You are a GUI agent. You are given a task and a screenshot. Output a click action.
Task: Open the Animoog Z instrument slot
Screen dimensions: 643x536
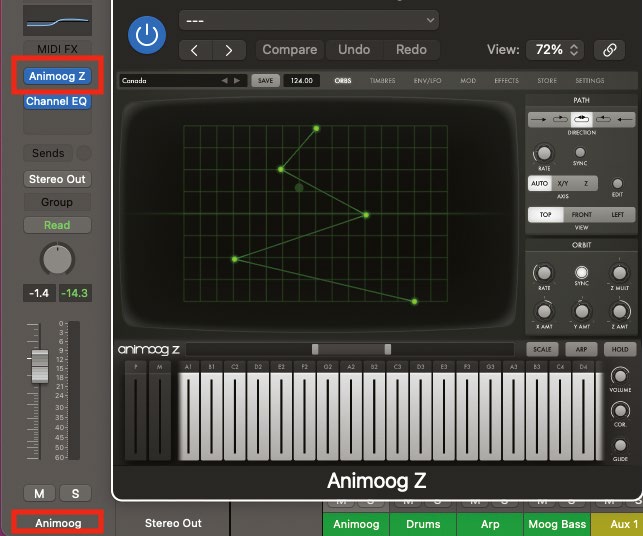coord(57,76)
